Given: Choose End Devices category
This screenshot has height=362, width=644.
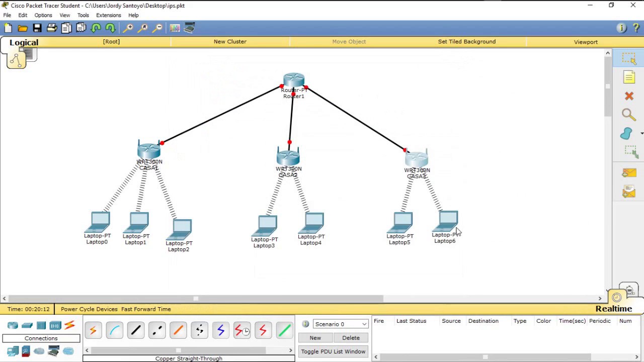Looking at the screenshot, I should pos(13,351).
